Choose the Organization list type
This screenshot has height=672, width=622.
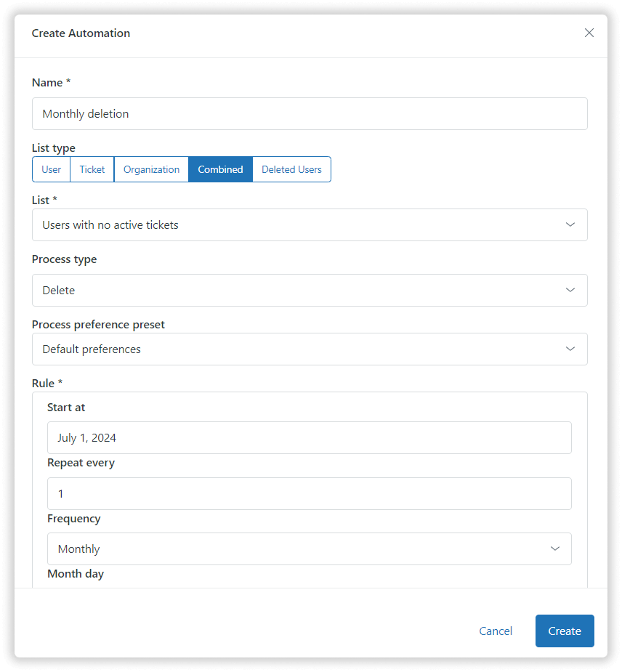click(x=151, y=169)
